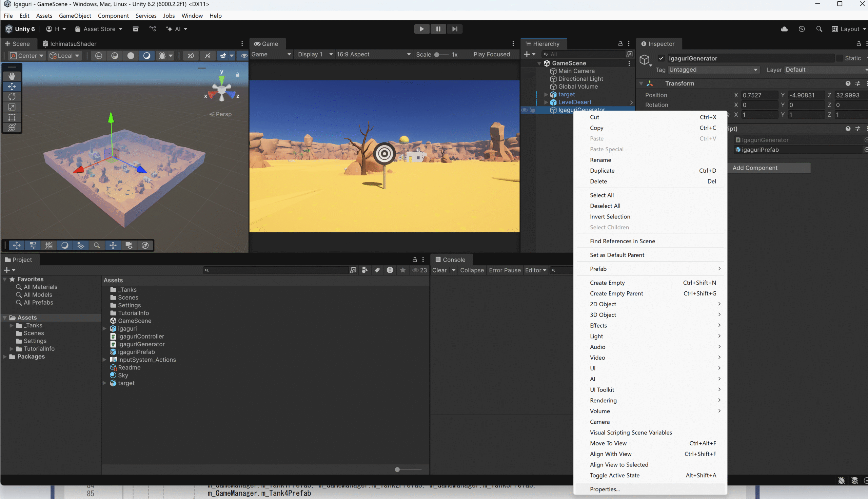The image size is (868, 499).
Task: Click the Unity Cloud icon in the toolbar
Action: (784, 29)
